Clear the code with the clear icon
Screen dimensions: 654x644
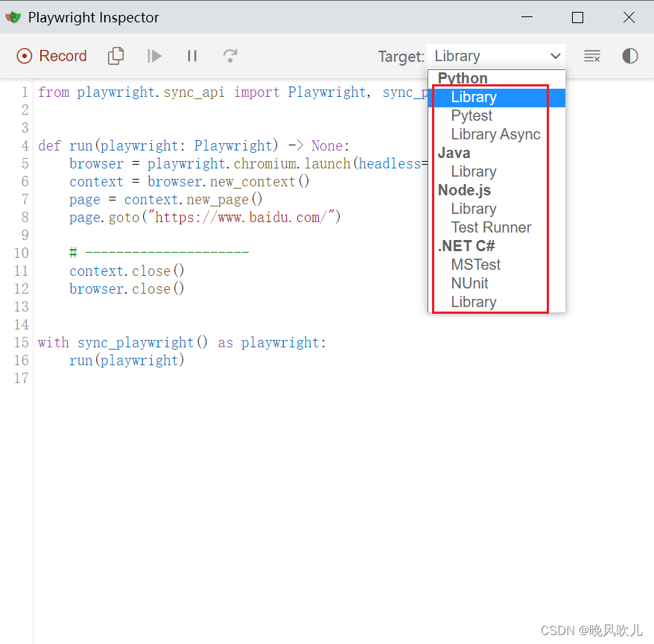(x=592, y=56)
